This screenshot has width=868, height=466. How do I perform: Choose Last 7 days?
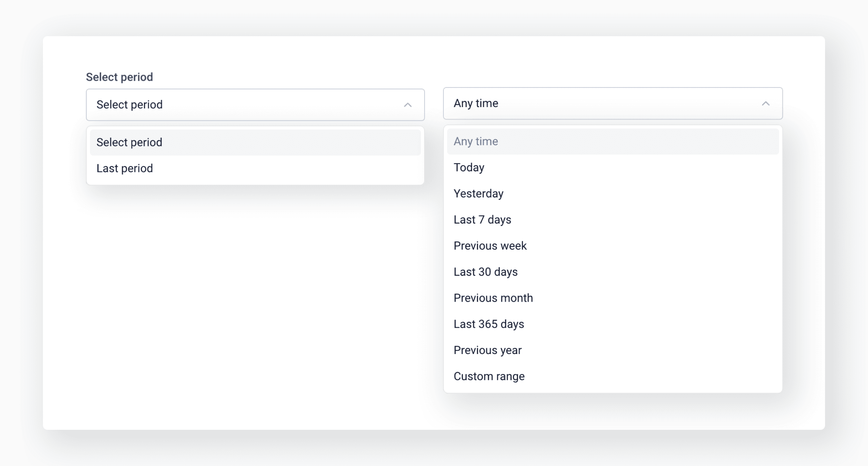[482, 219]
